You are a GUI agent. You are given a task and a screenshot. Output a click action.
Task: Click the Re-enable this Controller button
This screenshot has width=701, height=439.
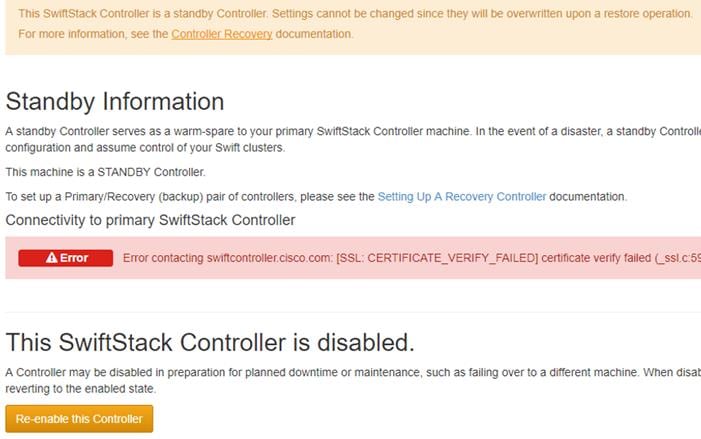(x=79, y=419)
